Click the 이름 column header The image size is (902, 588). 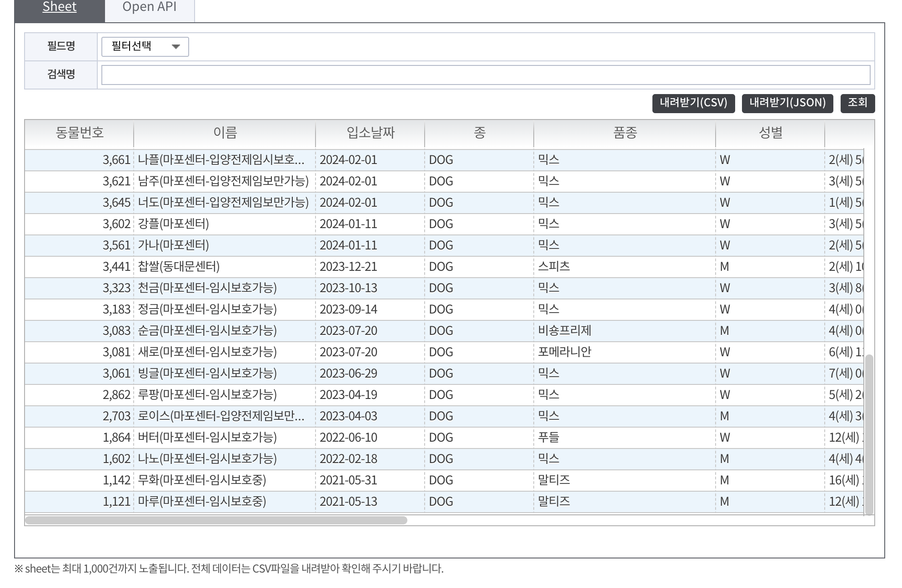[x=225, y=133]
